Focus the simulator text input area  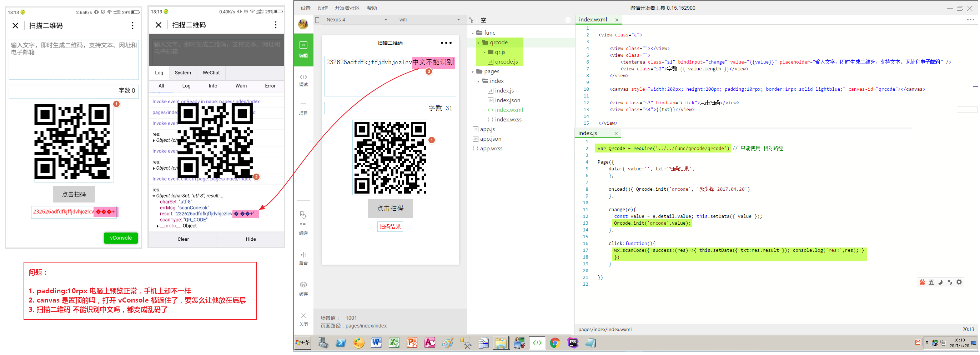coord(390,76)
